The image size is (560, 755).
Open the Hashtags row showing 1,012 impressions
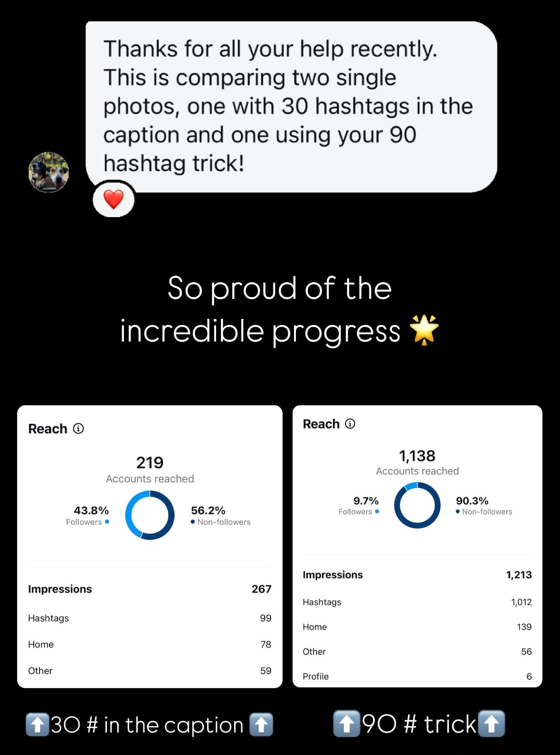[x=417, y=602]
